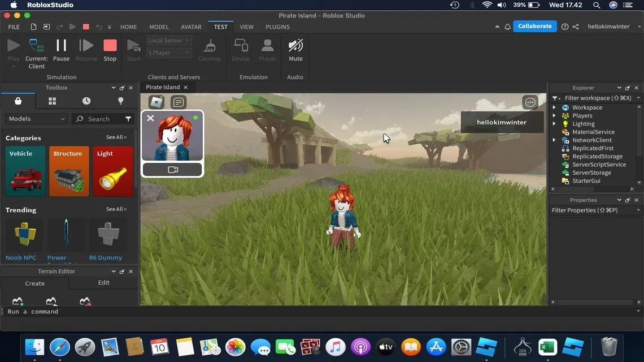Open Safari from the Dock
This screenshot has width=644, height=362.
pos(60,347)
